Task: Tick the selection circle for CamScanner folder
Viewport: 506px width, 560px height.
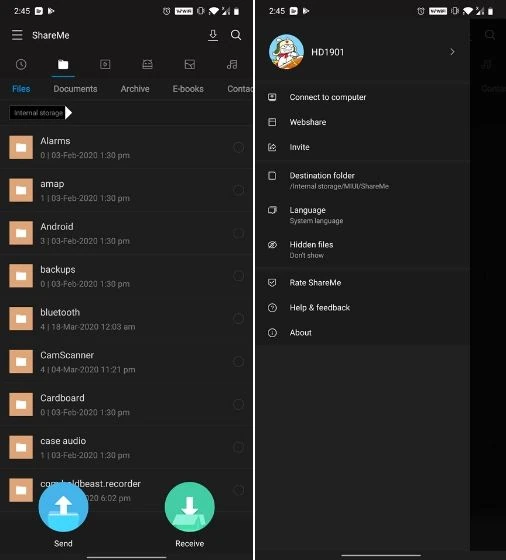Action: coord(238,362)
